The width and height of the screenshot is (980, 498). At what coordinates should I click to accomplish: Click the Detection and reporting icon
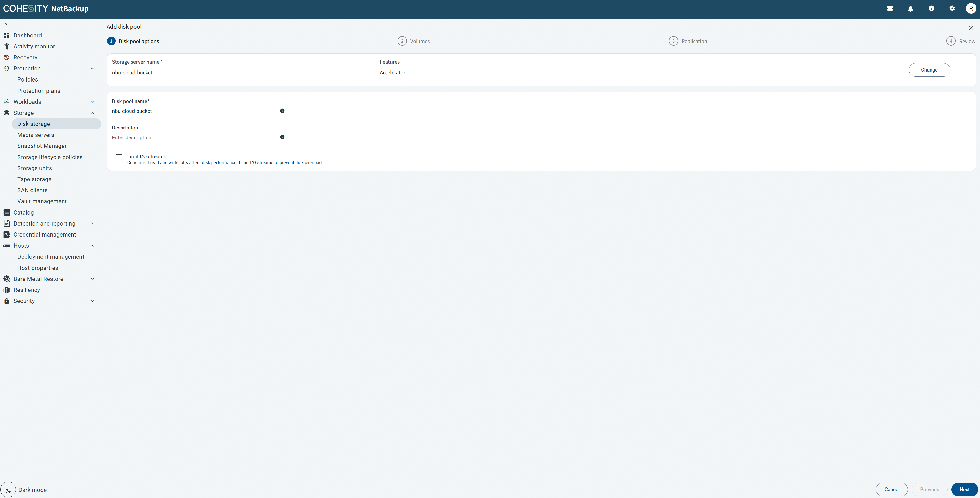(x=6, y=223)
